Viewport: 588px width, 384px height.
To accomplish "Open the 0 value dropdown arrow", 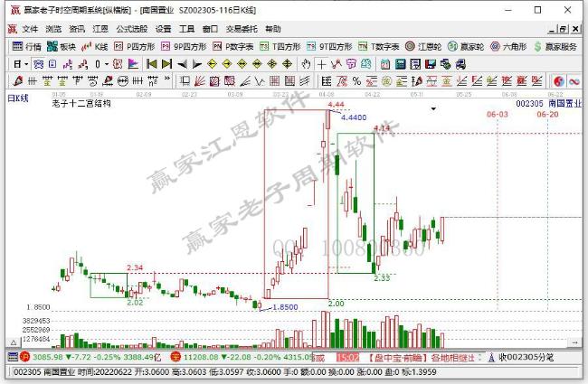I will coord(107,64).
